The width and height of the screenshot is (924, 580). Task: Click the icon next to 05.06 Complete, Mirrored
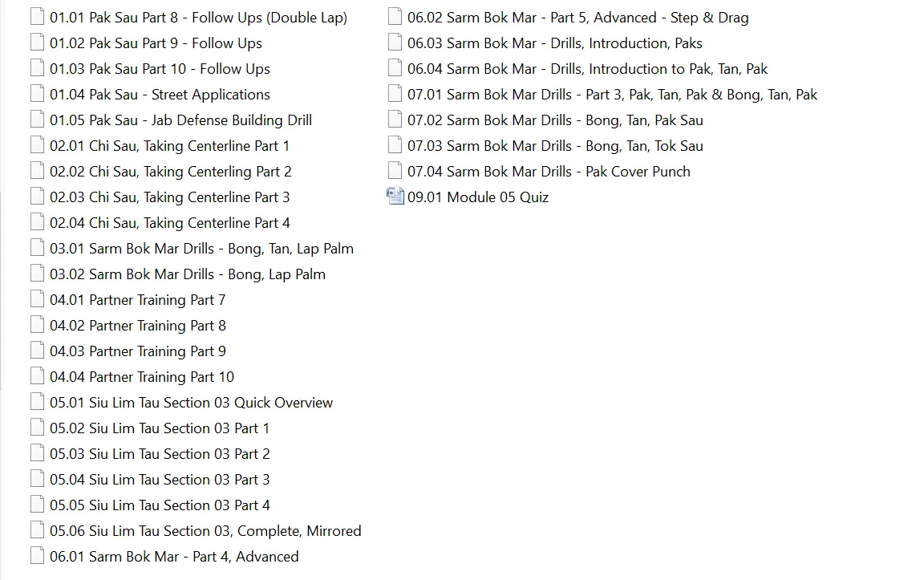(37, 530)
